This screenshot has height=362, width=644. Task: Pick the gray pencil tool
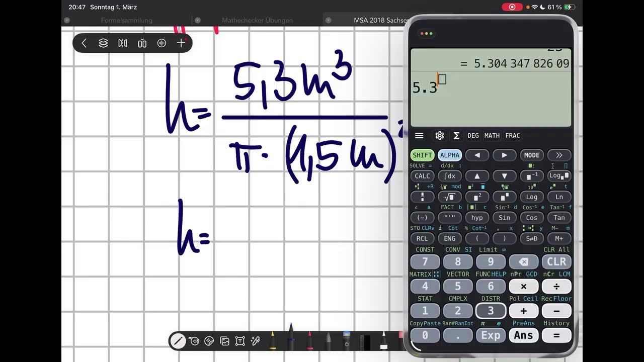pos(328,340)
